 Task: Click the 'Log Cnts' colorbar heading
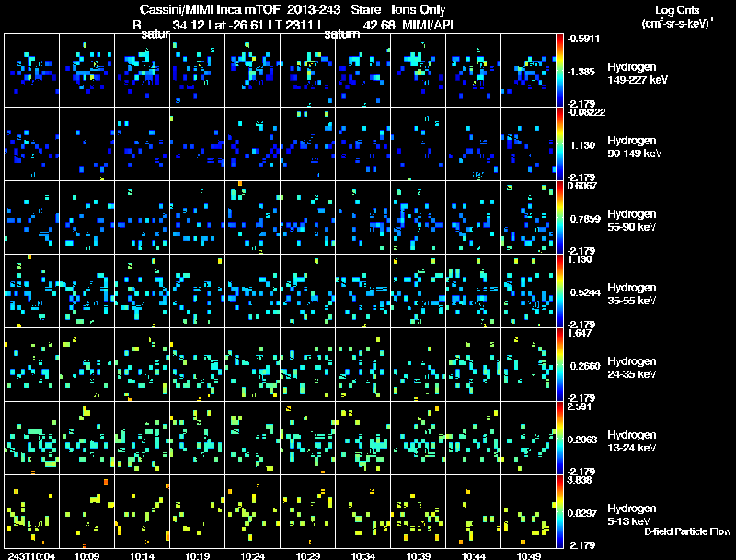click(677, 10)
